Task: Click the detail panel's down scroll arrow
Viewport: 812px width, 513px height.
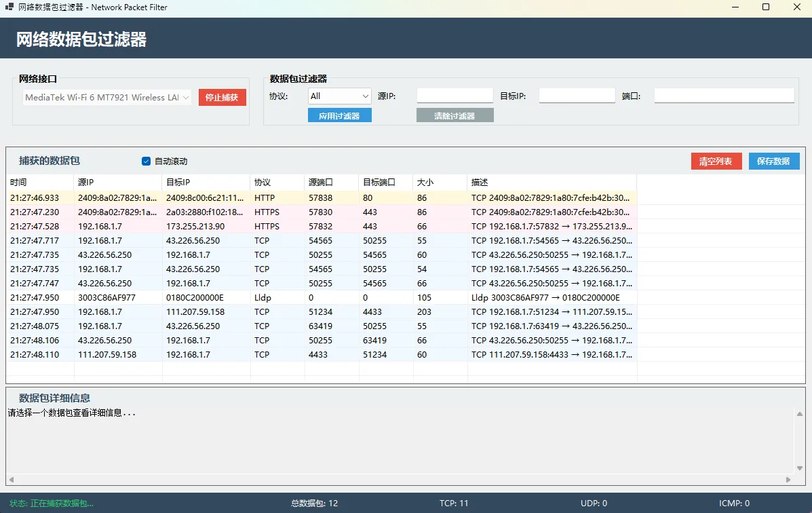Action: 800,468
